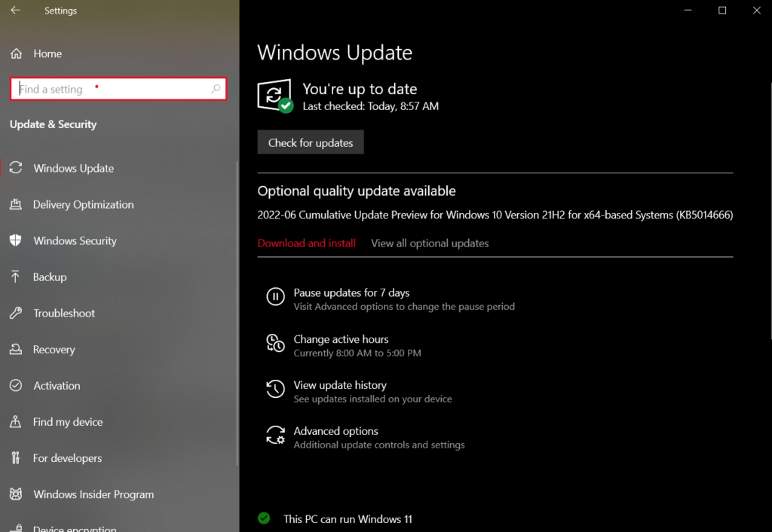Click the "Optional quality update available" heading
772x532 pixels.
click(x=357, y=191)
